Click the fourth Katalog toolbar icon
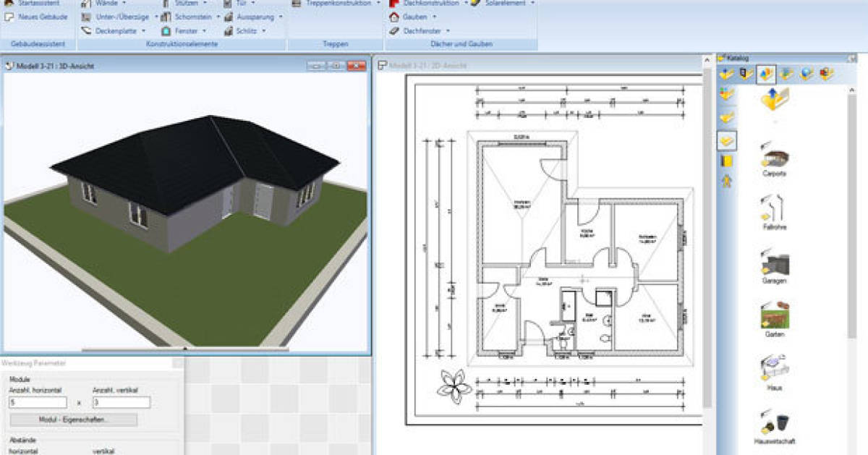 click(786, 73)
